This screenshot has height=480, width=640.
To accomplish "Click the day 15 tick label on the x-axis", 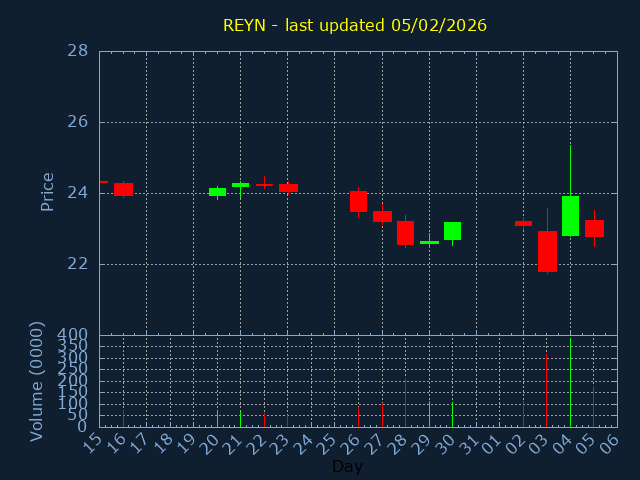I will [x=94, y=442].
